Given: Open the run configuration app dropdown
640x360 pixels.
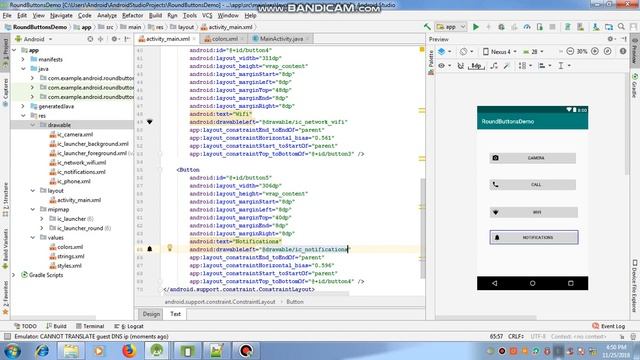Looking at the screenshot, I should pos(451,27).
